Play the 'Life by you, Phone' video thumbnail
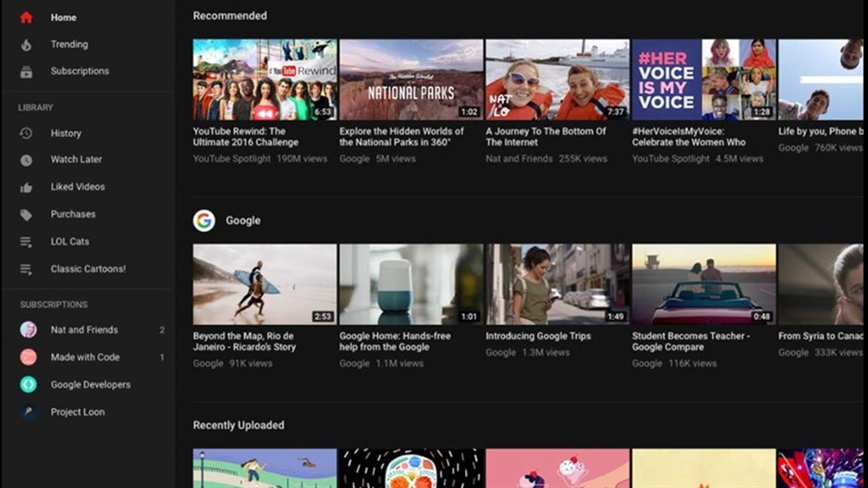868x488 pixels. (x=821, y=80)
